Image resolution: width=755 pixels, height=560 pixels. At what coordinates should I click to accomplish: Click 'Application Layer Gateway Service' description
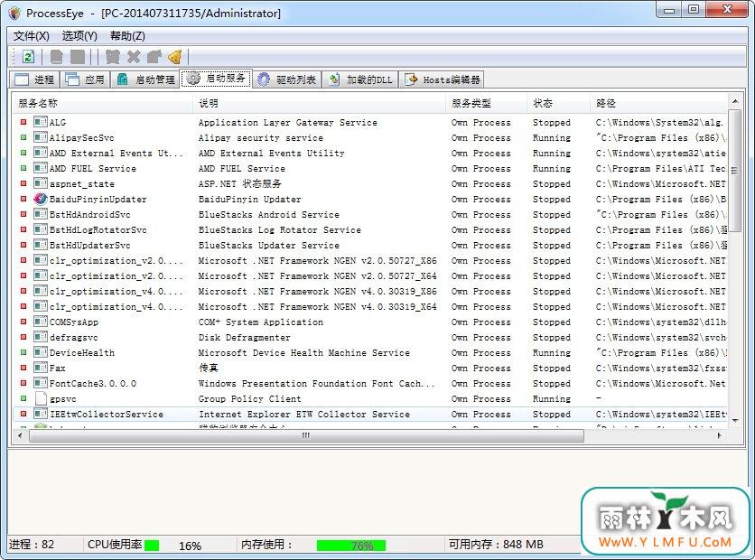tap(288, 122)
